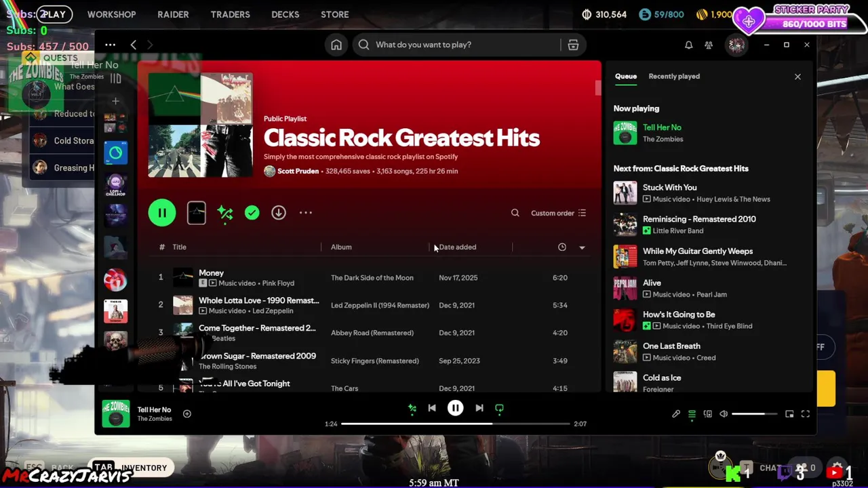Open the column options arrow beside the clock
Viewport: 868px width, 488px height.
coord(582,247)
